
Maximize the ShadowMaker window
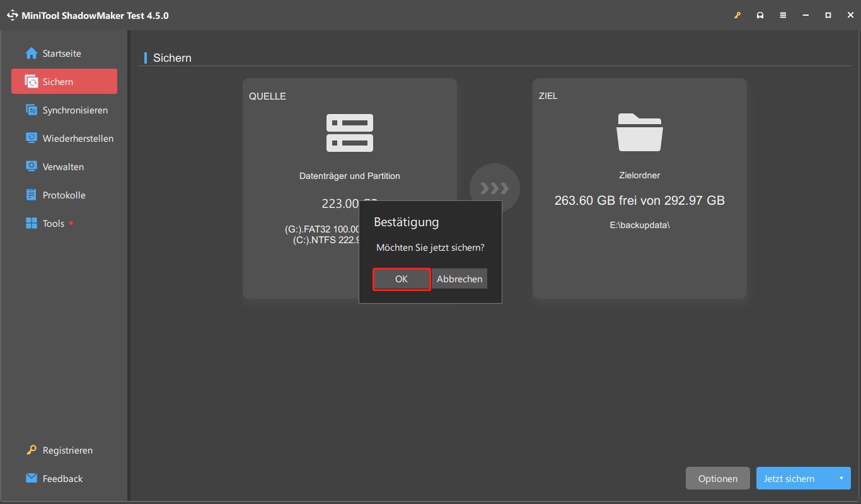[828, 15]
